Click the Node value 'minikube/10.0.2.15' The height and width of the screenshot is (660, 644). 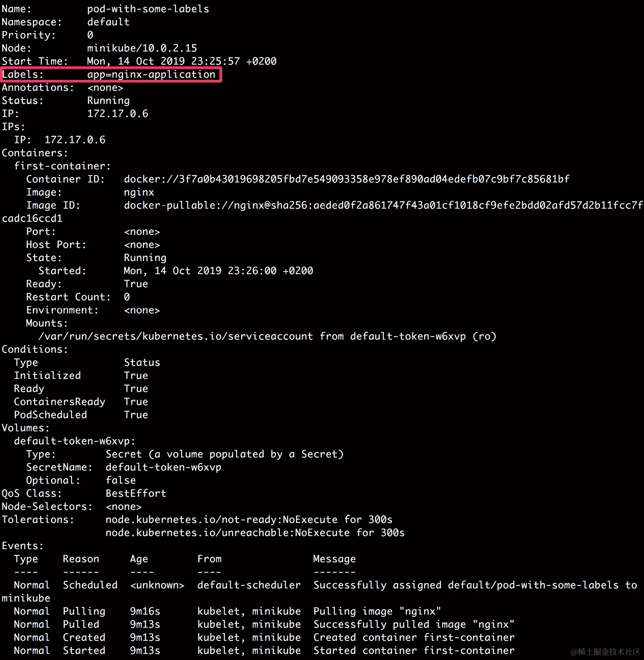[x=142, y=48]
